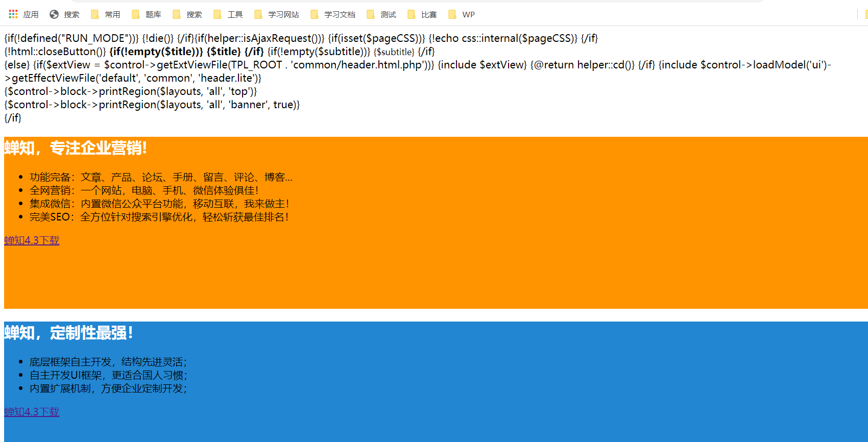Viewport: 868px width, 442px height.
Task: Open the 题库 bookmark folder
Action: (x=147, y=14)
